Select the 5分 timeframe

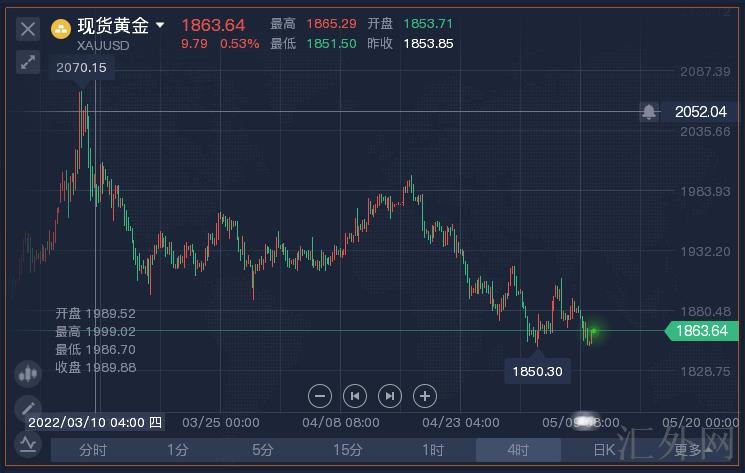263,450
